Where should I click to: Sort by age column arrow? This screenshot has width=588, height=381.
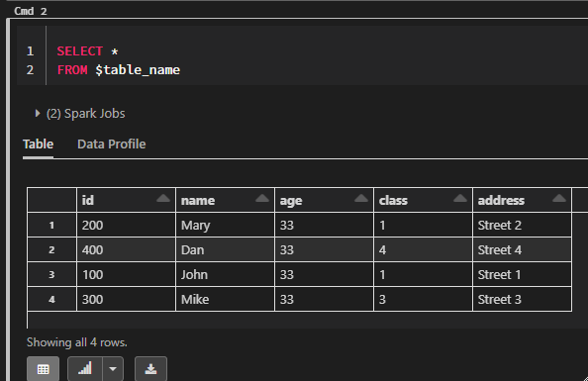coord(361,198)
